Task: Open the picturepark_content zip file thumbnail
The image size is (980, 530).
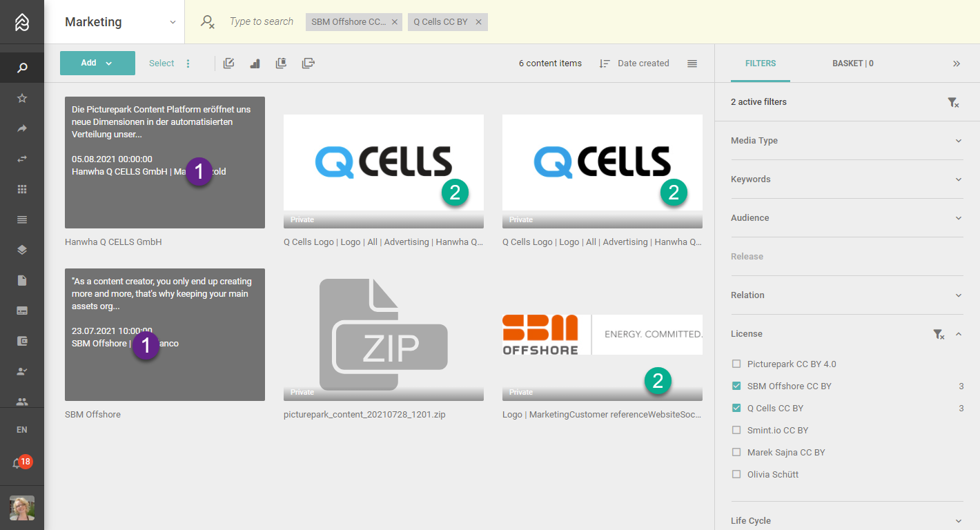Action: coord(384,335)
